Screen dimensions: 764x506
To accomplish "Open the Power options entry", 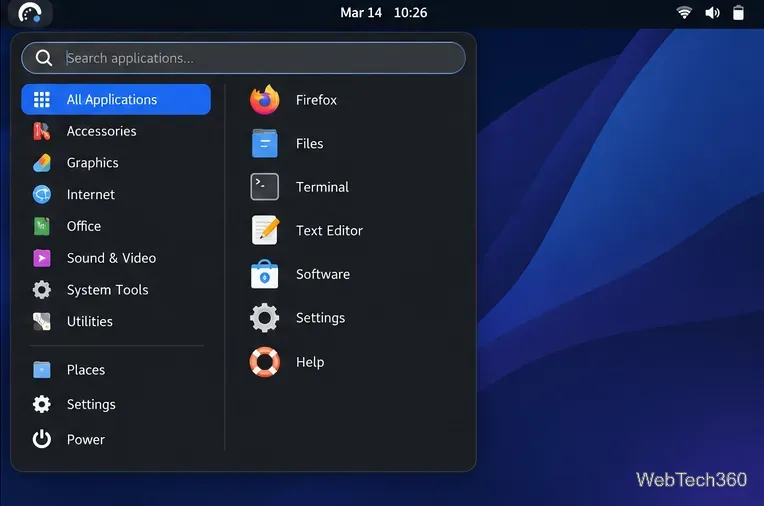I will pyautogui.click(x=116, y=439).
